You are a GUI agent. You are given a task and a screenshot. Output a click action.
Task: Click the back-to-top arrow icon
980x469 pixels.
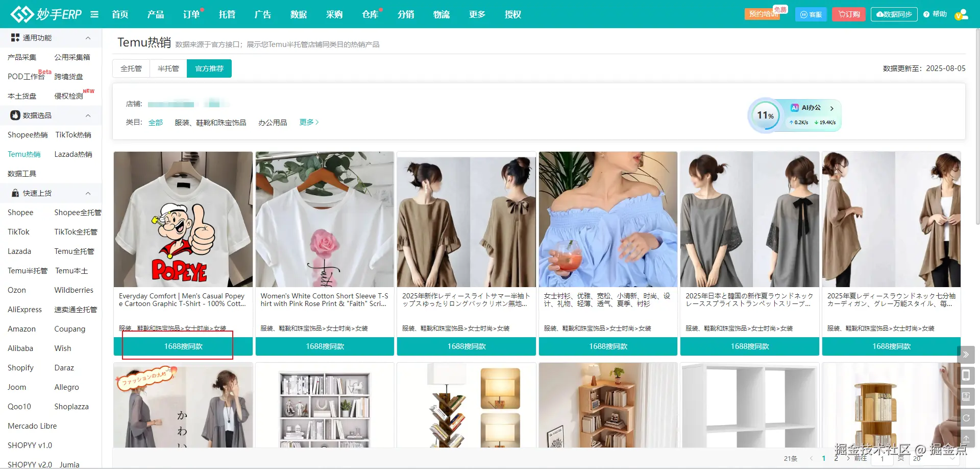point(966,438)
